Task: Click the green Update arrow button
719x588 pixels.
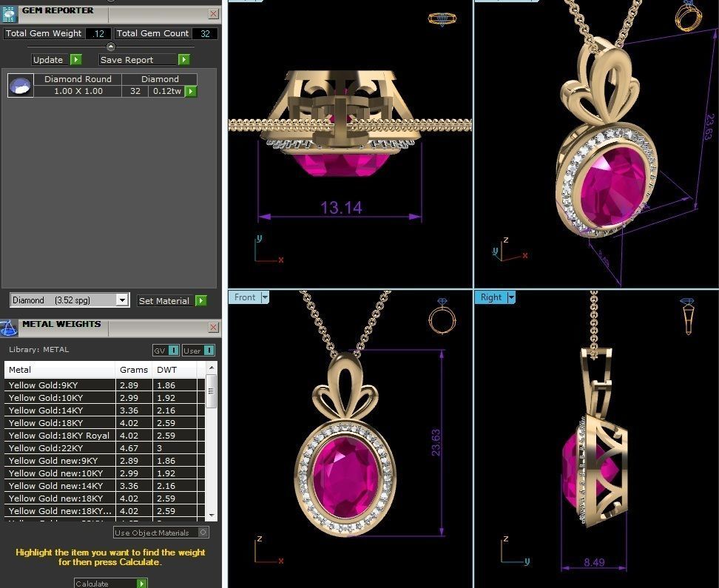Action: click(x=76, y=60)
